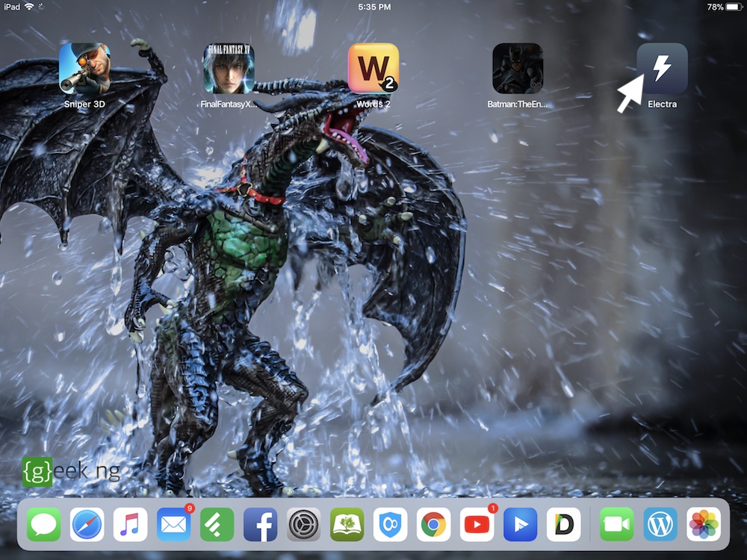The image size is (747, 560).
Task: Open the white D app in the dock
Action: 563,524
